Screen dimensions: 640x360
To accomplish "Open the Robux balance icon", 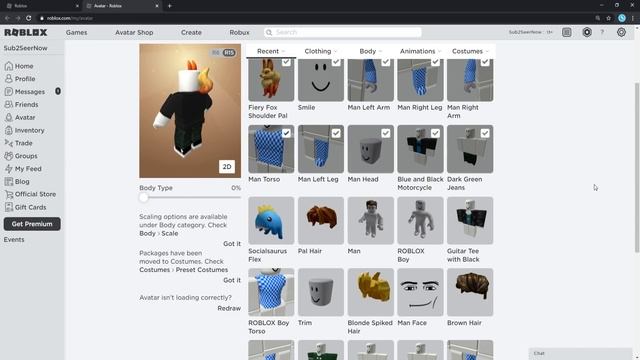I will pos(587,32).
